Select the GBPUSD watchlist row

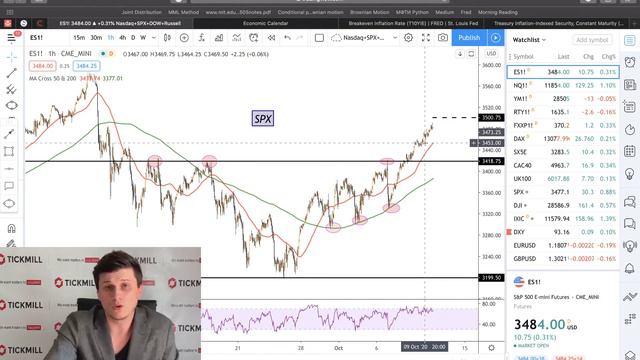tap(563, 259)
